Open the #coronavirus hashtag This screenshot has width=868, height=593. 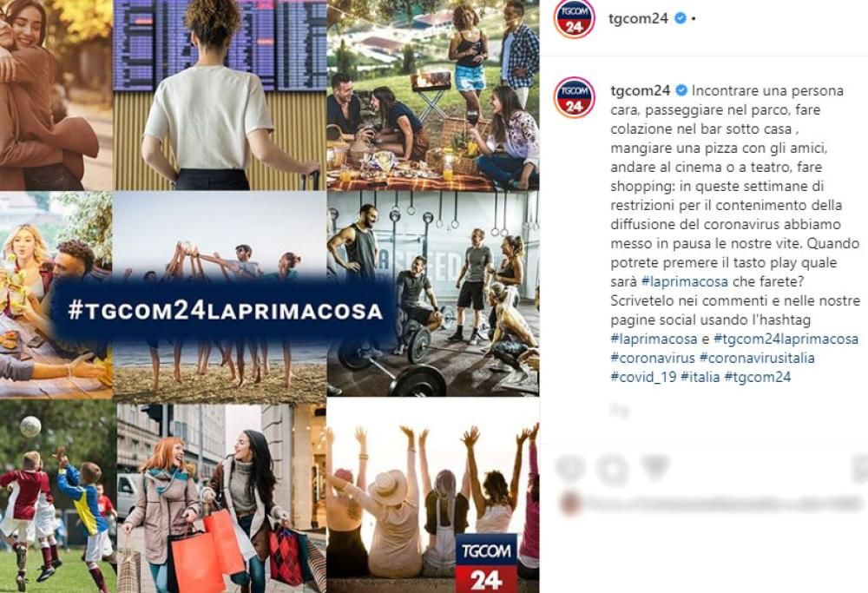coord(653,358)
